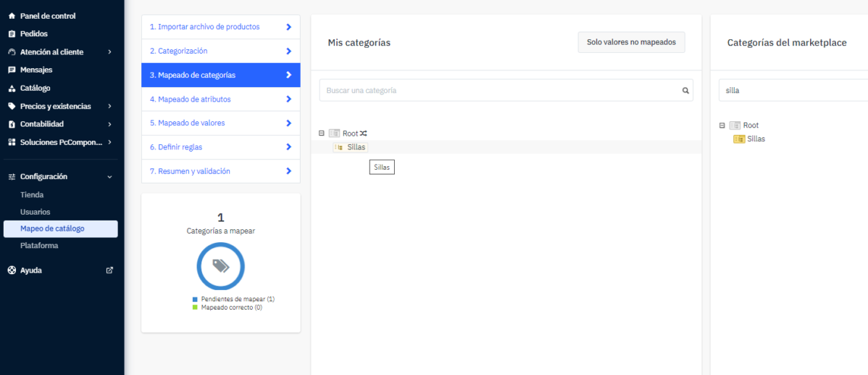The width and height of the screenshot is (868, 375).
Task: Toggle Solo valores no mapeados filter
Action: point(631,42)
